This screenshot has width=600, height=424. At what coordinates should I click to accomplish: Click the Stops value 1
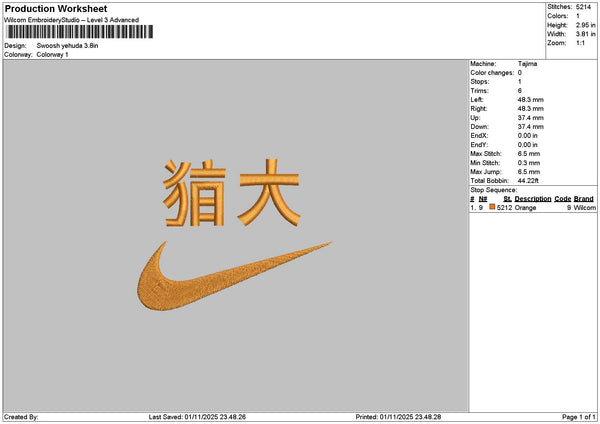coord(520,82)
